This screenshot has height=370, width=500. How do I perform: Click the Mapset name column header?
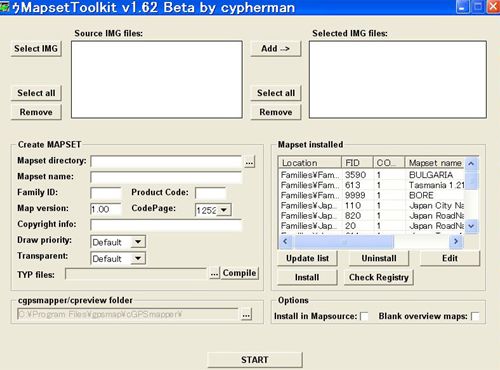click(435, 163)
